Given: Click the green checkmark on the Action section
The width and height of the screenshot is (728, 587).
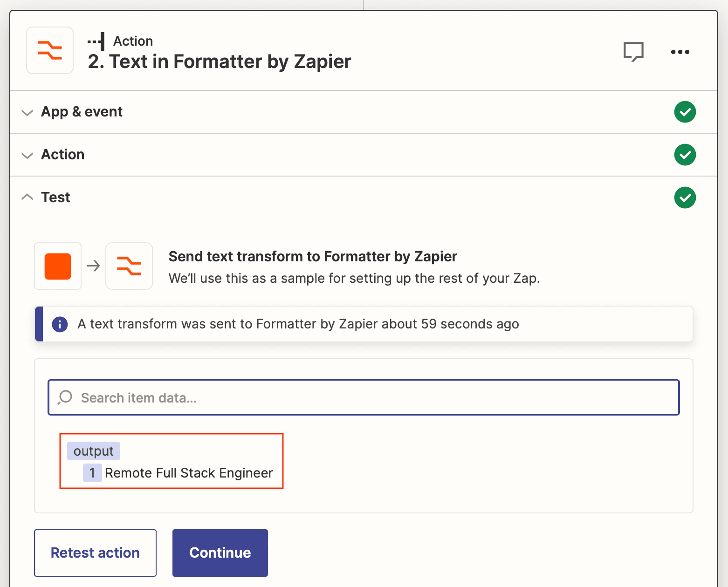Looking at the screenshot, I should [x=685, y=155].
